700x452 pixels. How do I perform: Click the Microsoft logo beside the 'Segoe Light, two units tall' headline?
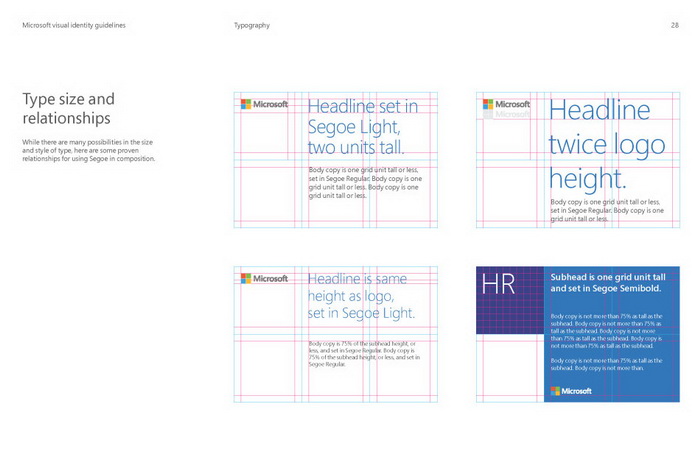[x=264, y=104]
